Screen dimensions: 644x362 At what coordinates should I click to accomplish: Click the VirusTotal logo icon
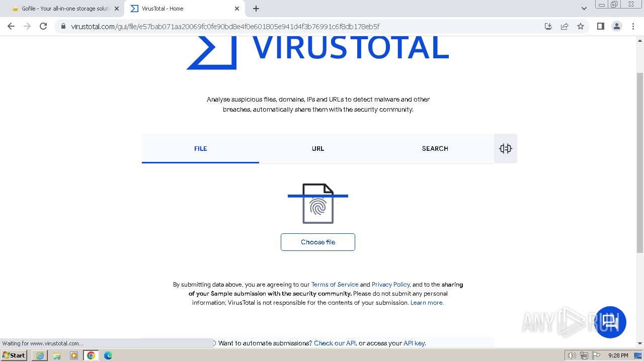coord(211,53)
